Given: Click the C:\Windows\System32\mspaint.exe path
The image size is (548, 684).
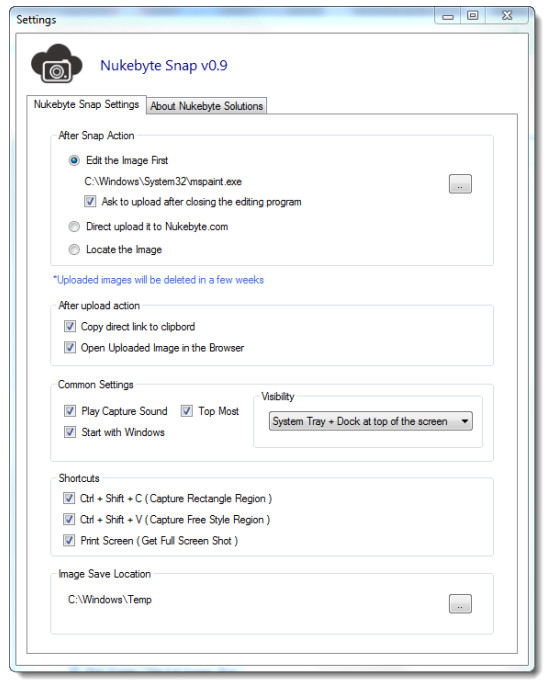Looking at the screenshot, I should point(163,181).
